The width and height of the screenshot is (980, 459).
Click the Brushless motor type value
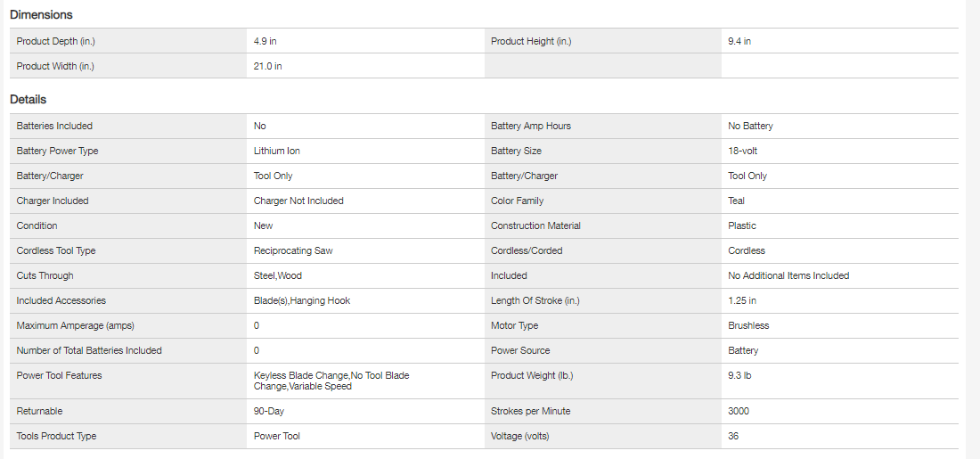point(748,325)
